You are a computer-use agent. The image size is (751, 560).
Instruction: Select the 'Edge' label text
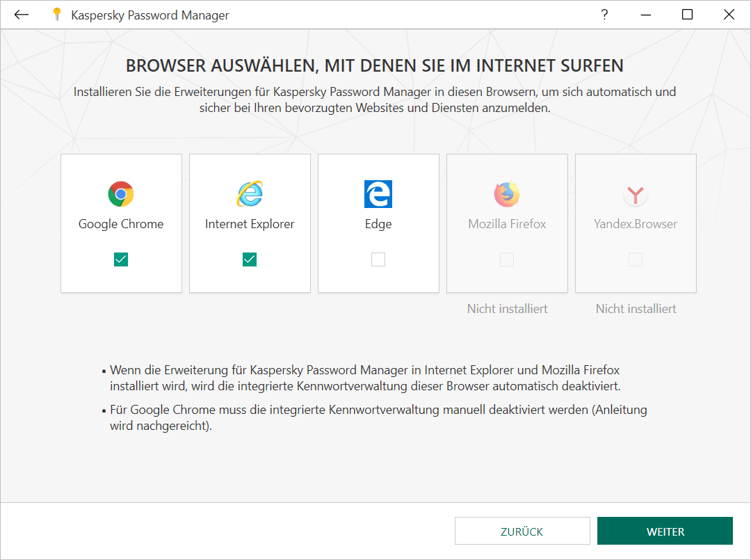coord(378,224)
